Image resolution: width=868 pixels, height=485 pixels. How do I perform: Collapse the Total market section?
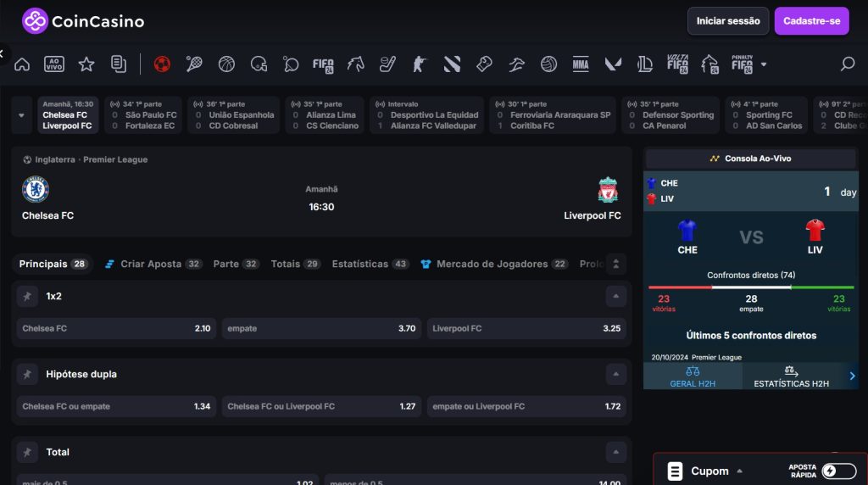click(615, 452)
